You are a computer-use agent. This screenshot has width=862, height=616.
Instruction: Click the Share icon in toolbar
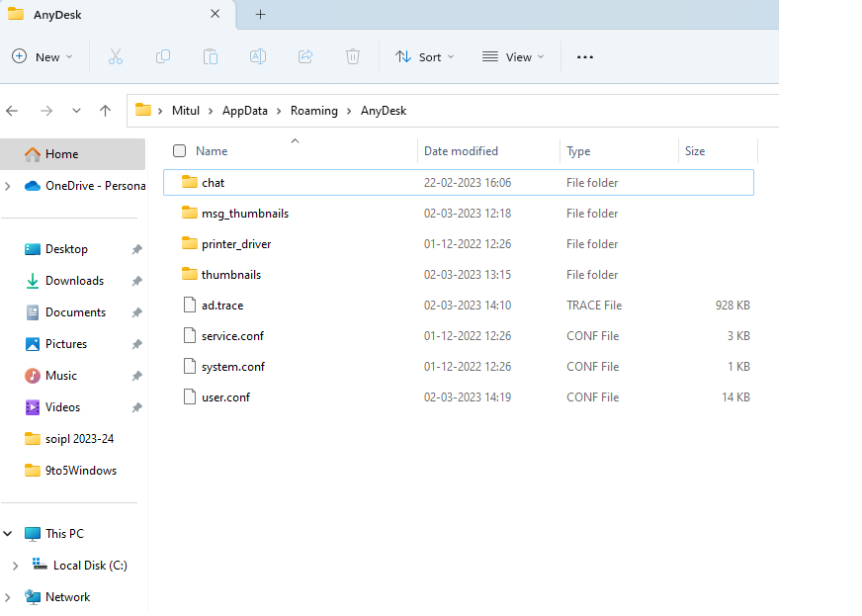coord(305,56)
